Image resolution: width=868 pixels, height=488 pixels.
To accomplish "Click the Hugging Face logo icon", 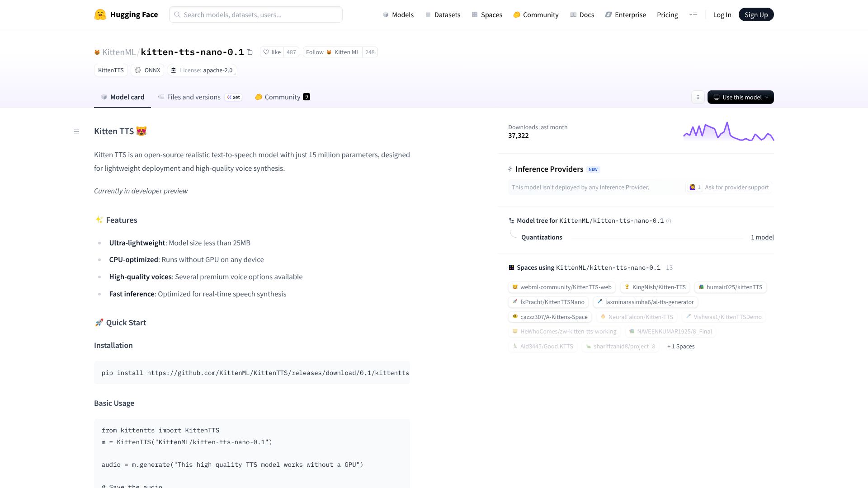I will coord(100,14).
